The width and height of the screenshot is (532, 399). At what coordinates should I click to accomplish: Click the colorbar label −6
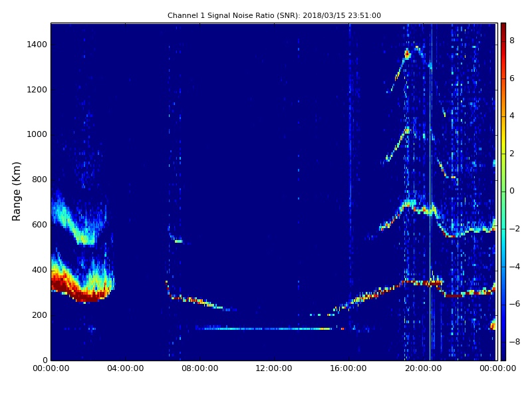pyautogui.click(x=515, y=304)
